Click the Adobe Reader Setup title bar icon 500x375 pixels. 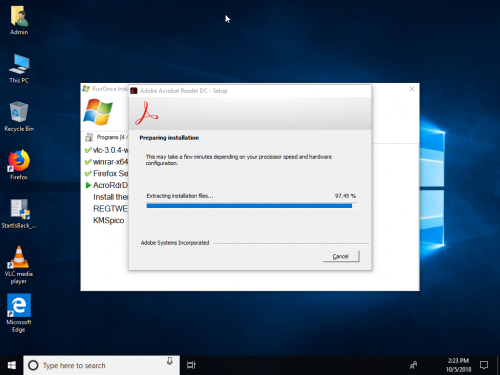134,91
